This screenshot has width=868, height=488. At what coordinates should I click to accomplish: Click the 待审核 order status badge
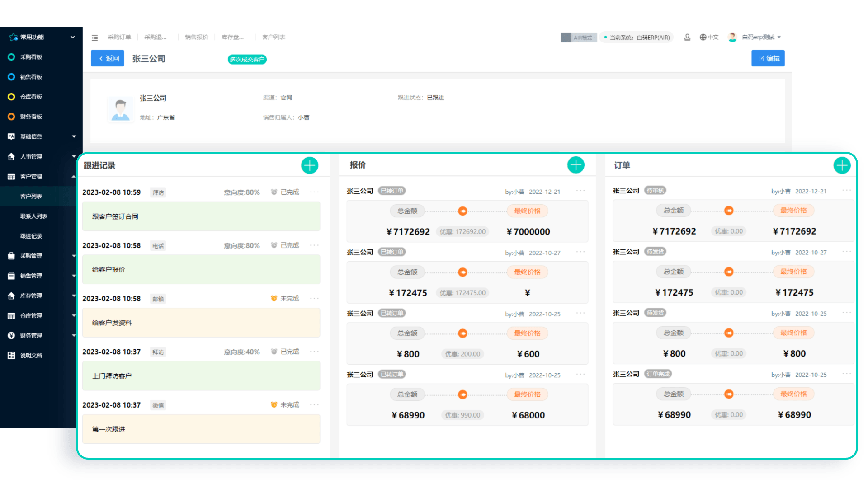[655, 190]
